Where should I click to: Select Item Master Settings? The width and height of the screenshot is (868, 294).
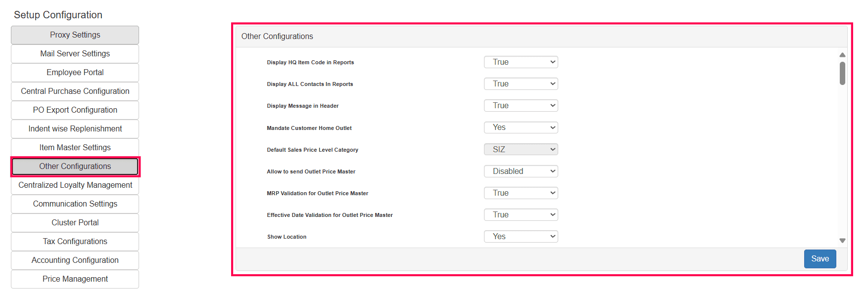tap(75, 148)
